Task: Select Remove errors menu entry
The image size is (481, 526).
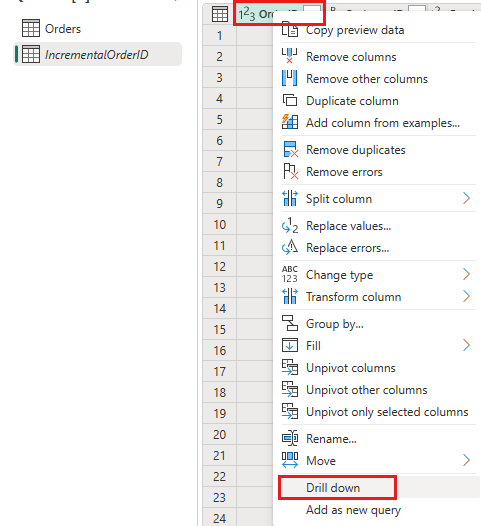Action: (378, 172)
